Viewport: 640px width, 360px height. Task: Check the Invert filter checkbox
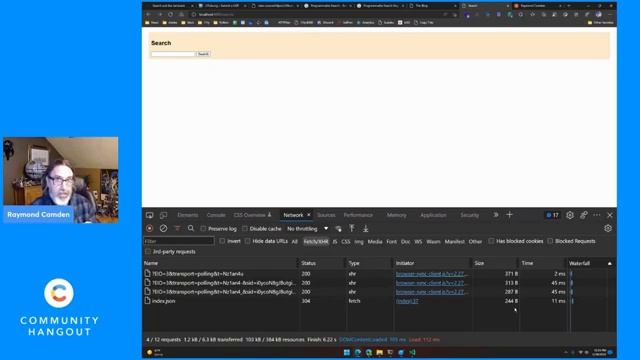click(x=222, y=241)
